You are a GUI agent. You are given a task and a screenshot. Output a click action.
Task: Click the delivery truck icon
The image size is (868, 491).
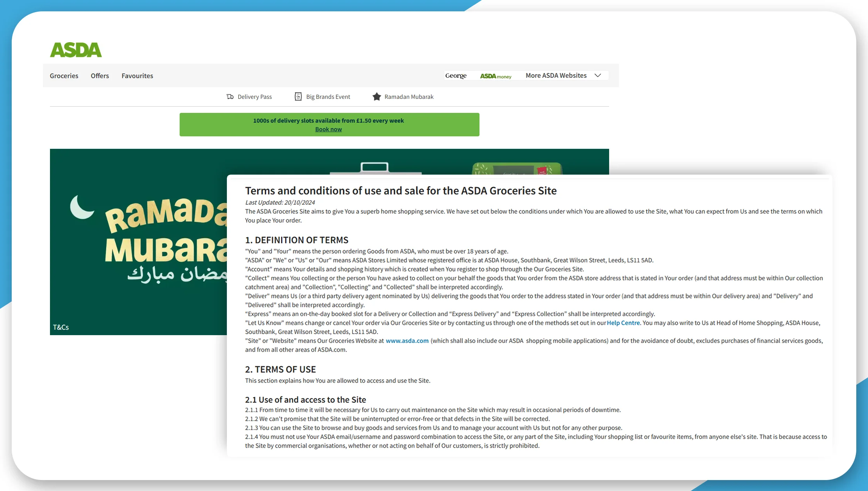click(x=230, y=96)
